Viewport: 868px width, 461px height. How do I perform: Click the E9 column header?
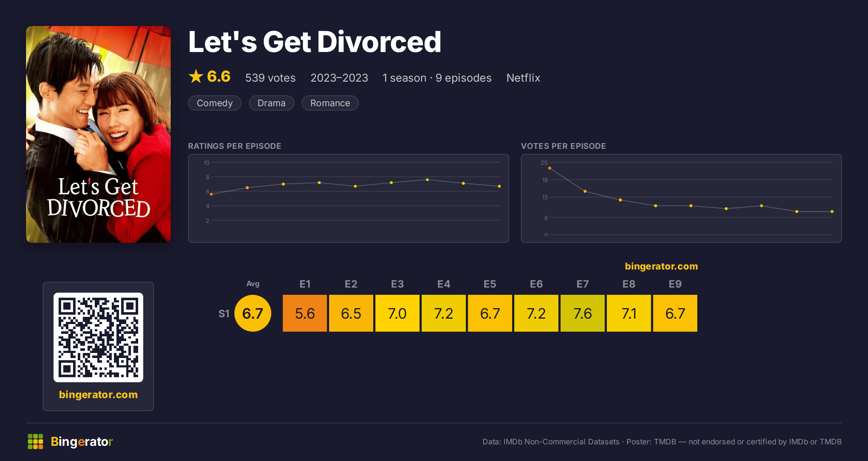(675, 284)
